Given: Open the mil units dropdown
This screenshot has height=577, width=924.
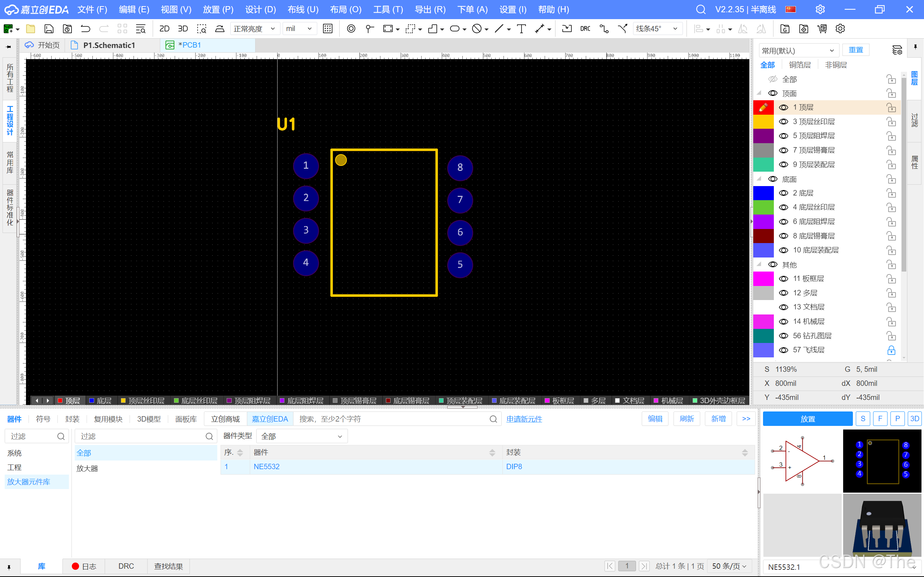Looking at the screenshot, I should coord(299,28).
